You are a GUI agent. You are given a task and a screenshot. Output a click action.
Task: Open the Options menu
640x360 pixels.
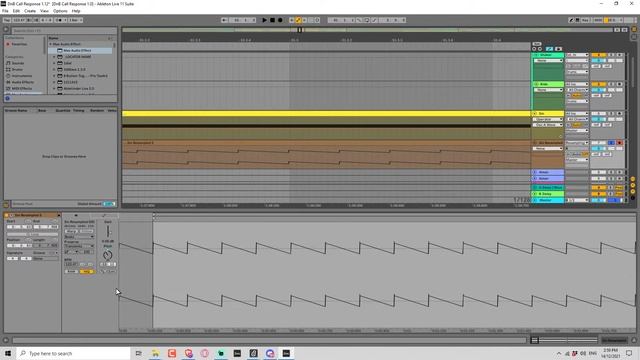coord(60,11)
